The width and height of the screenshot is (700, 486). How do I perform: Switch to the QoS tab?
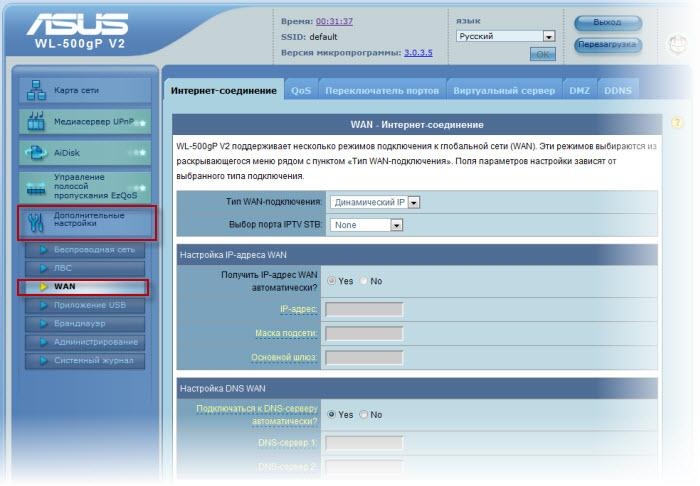tap(301, 90)
